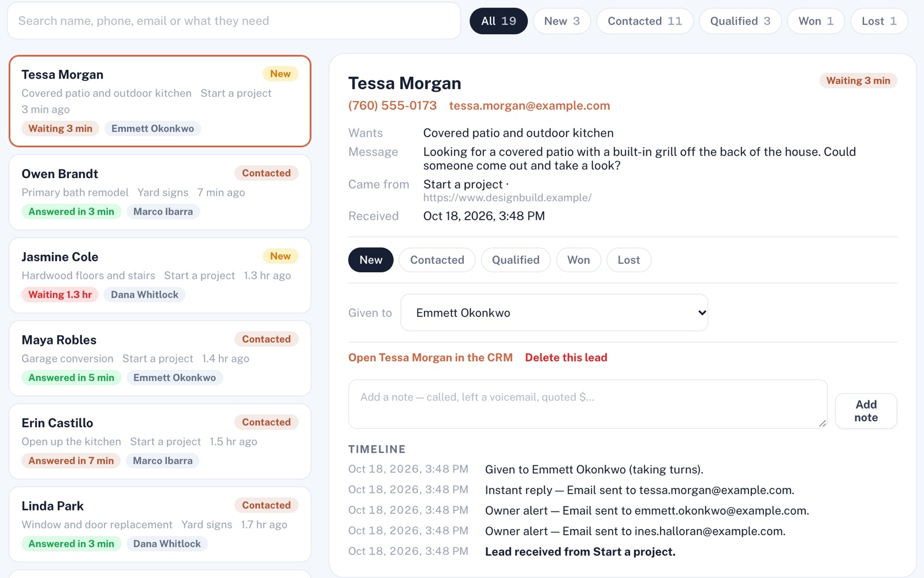This screenshot has height=578, width=924.
Task: Click Contacted badge on Erin Castillo card
Action: coord(266,423)
